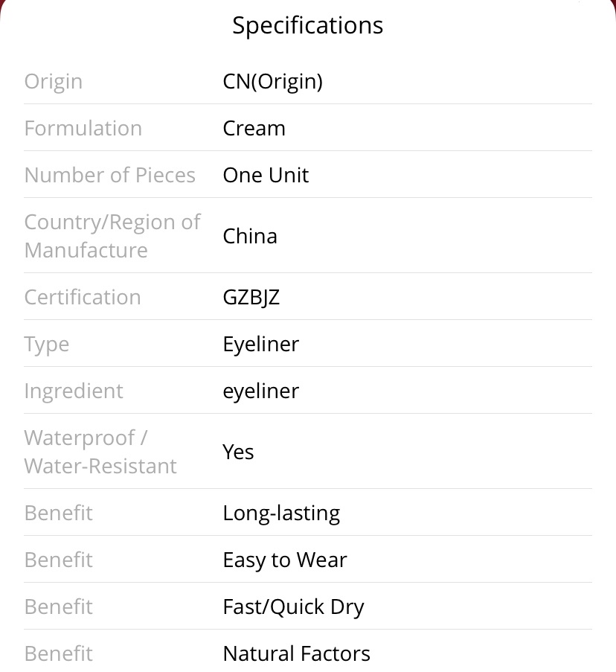Tap the Type label
This screenshot has height=672, width=616.
47,345
